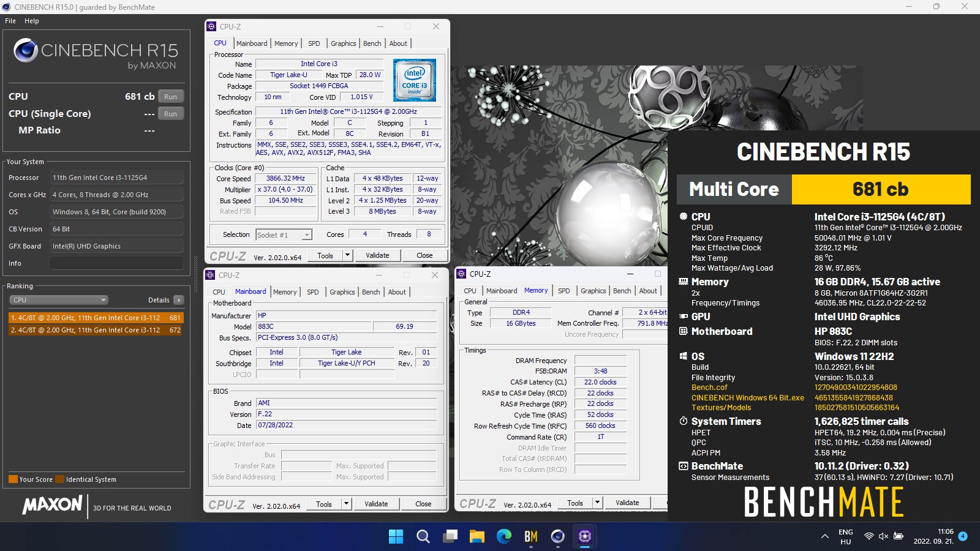Open Bench tab in top CPU-Z window
The height and width of the screenshot is (551, 980).
tap(372, 43)
